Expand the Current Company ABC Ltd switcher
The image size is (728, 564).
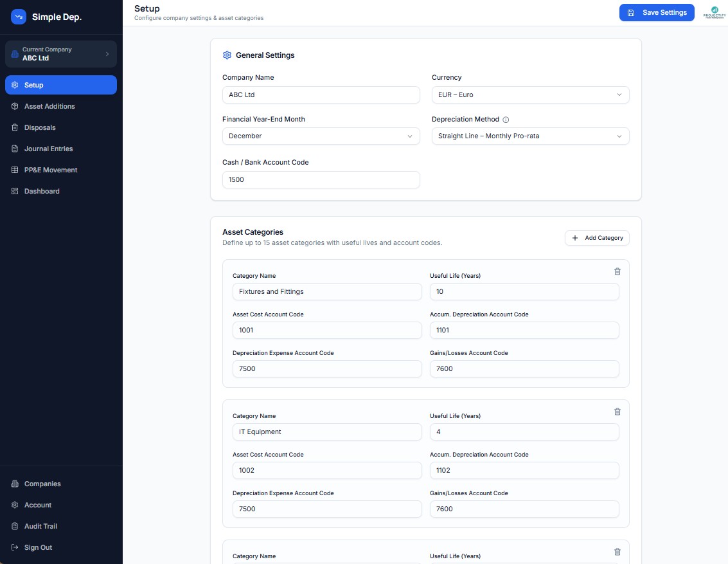tap(61, 54)
